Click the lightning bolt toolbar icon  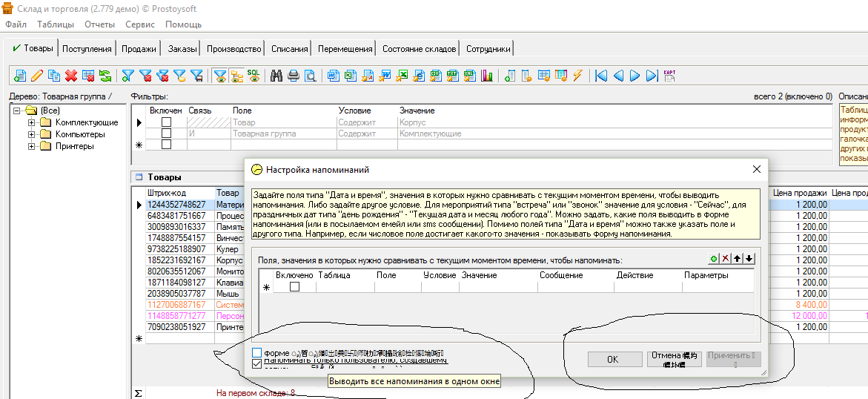(577, 76)
